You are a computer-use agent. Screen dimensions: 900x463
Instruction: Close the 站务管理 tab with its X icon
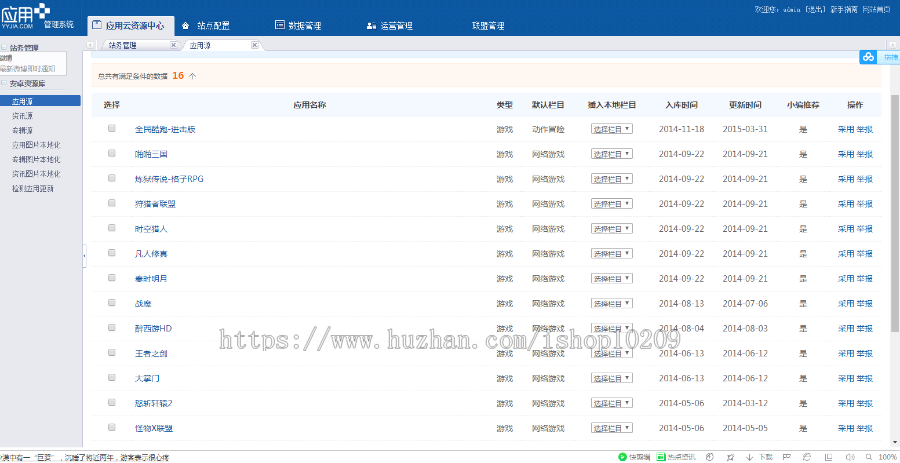173,45
